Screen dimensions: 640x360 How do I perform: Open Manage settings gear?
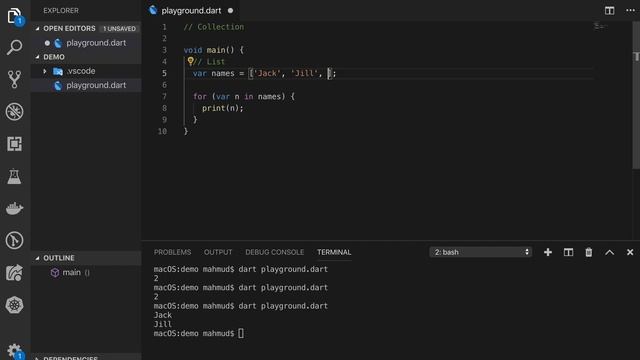14,351
